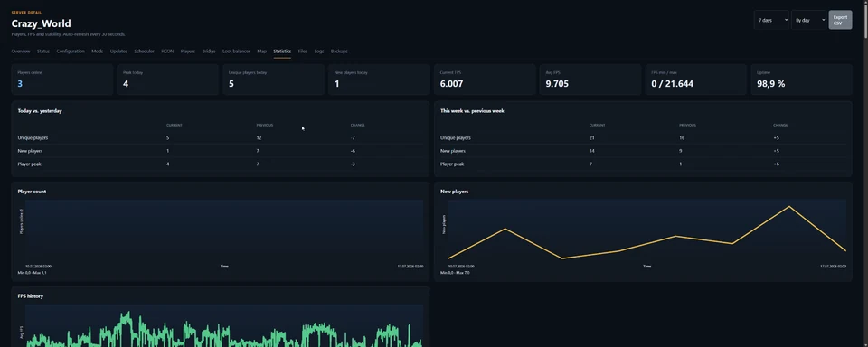Image resolution: width=868 pixels, height=347 pixels.
Task: Click the Export CSV button
Action: tap(840, 20)
